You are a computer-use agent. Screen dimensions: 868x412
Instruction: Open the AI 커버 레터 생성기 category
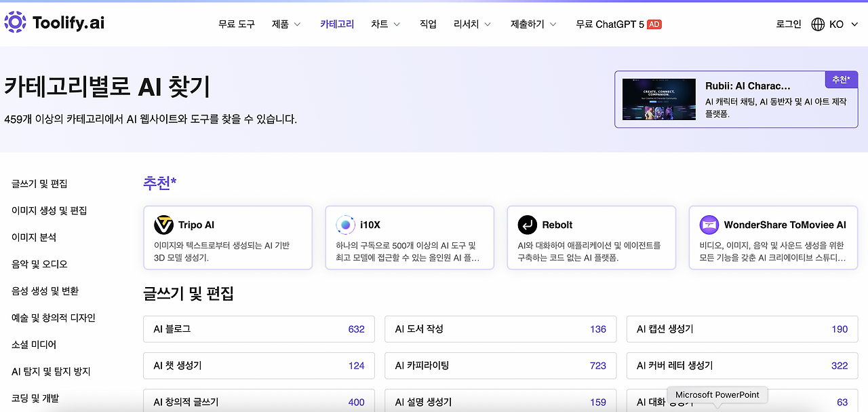[743, 366]
